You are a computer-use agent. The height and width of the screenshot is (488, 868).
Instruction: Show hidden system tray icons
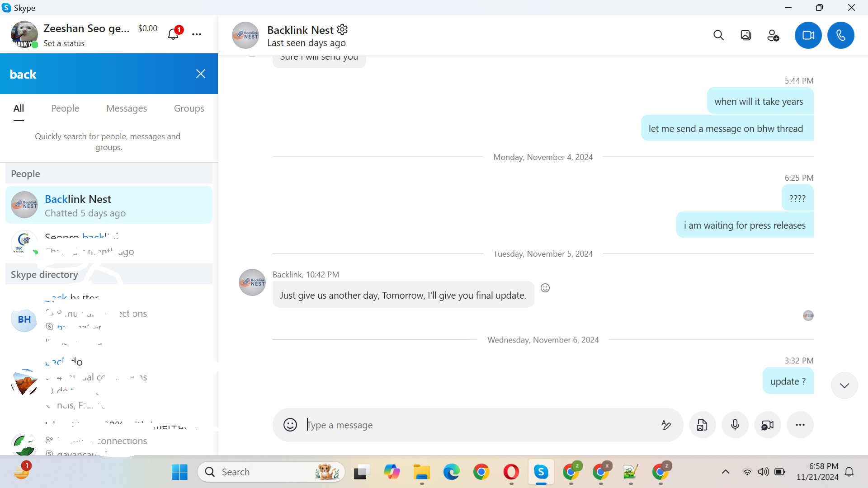tap(726, 472)
